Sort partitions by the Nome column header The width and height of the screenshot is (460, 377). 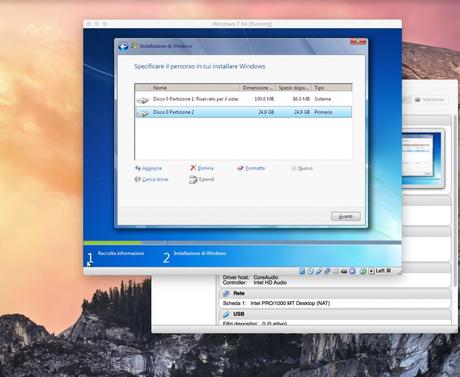click(x=195, y=88)
